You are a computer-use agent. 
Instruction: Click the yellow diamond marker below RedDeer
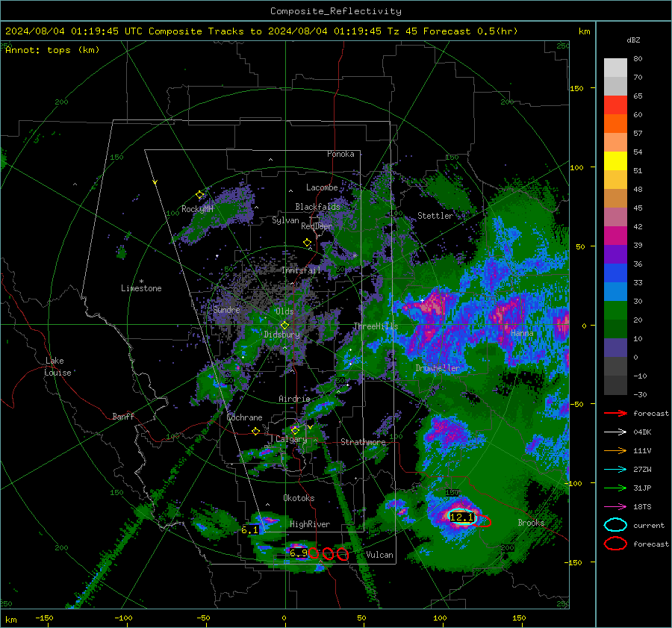pos(308,243)
